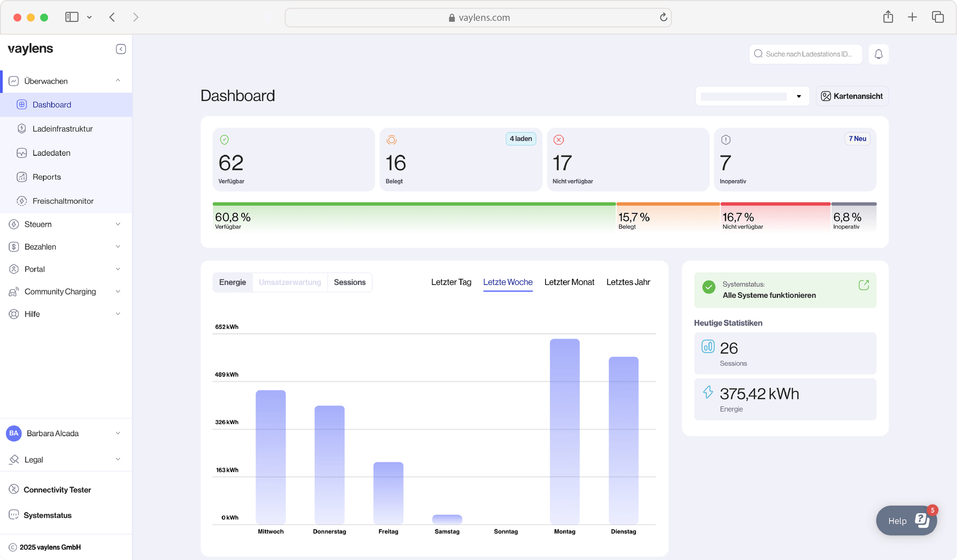The width and height of the screenshot is (957, 560).
Task: Open the dashboard filter dropdown
Action: point(752,96)
